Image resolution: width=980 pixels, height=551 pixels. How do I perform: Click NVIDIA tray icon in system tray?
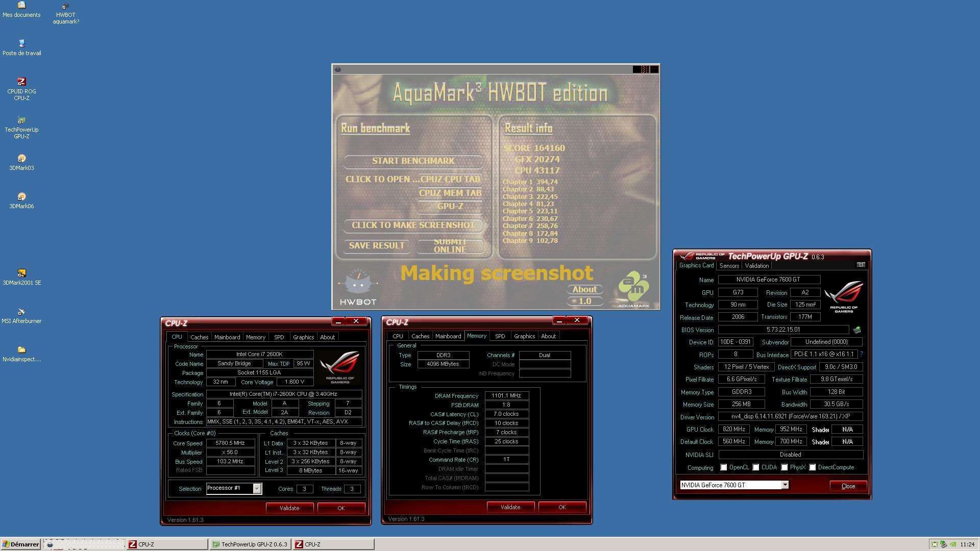click(953, 544)
